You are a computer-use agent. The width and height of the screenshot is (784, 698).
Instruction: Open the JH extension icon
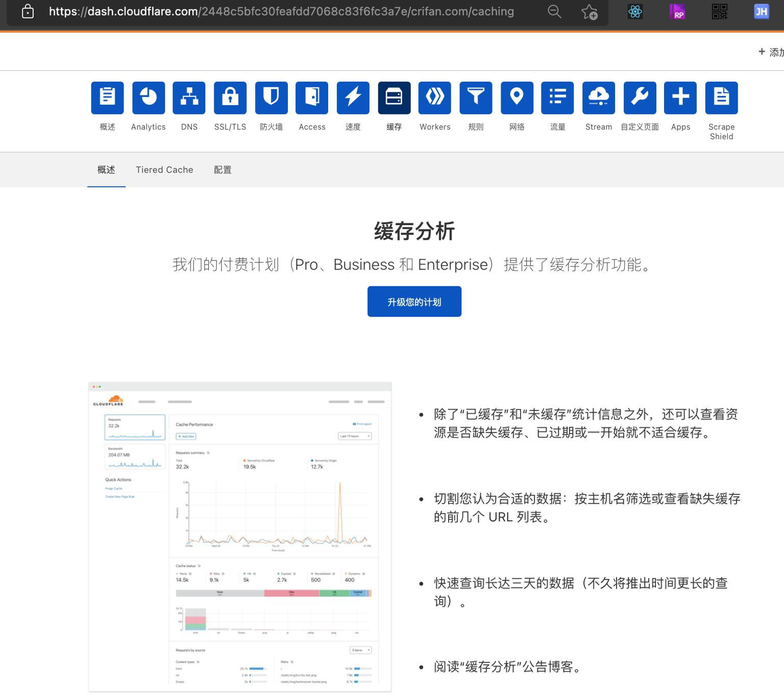click(x=762, y=11)
